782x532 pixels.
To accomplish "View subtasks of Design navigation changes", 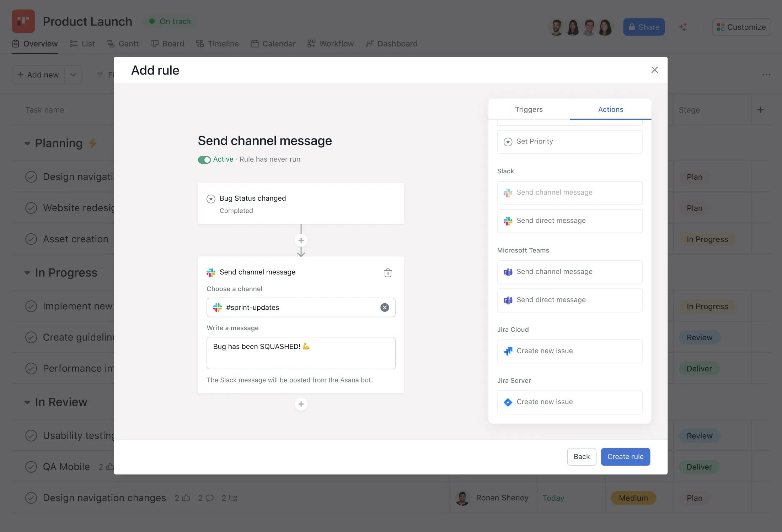I will coord(233,498).
